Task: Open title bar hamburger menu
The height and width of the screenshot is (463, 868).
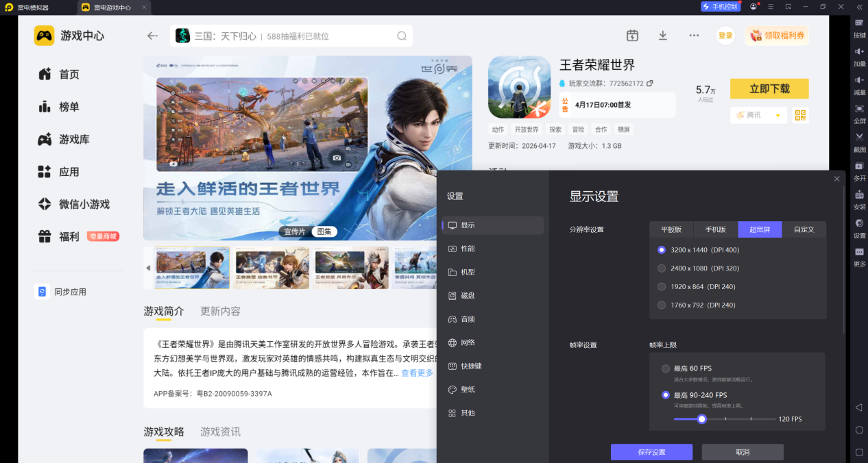Action: (x=771, y=7)
